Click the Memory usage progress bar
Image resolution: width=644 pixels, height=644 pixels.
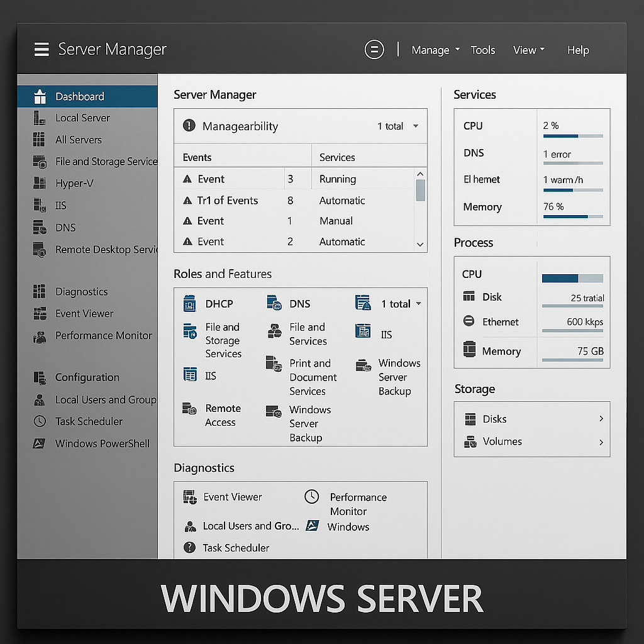click(x=573, y=218)
